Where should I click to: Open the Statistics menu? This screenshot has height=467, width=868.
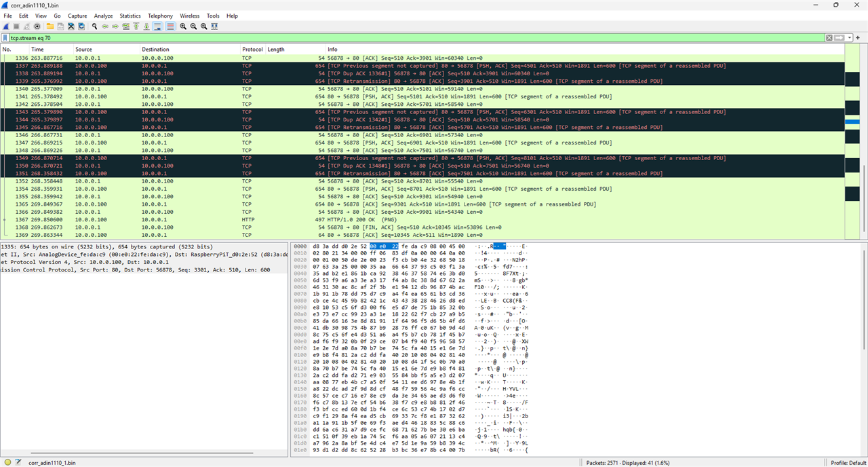[130, 16]
